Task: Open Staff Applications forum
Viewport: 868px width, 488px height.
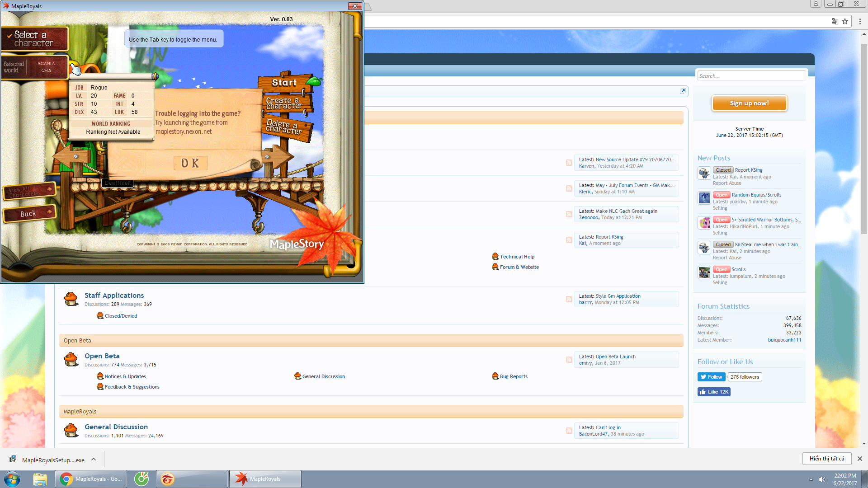Action: coord(114,296)
